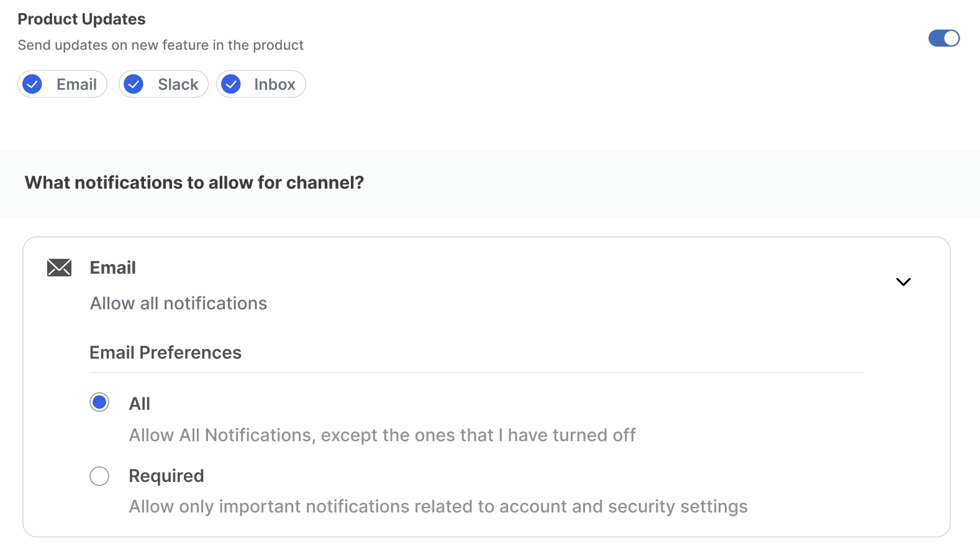Collapse the Email channel section with the chevron
Image resolution: width=980 pixels, height=554 pixels.
tap(903, 282)
